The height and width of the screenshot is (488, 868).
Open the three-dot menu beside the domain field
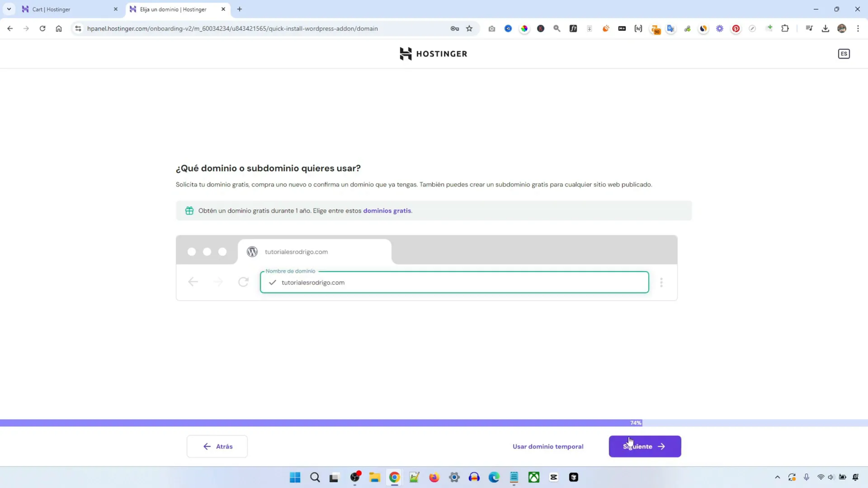tap(662, 282)
